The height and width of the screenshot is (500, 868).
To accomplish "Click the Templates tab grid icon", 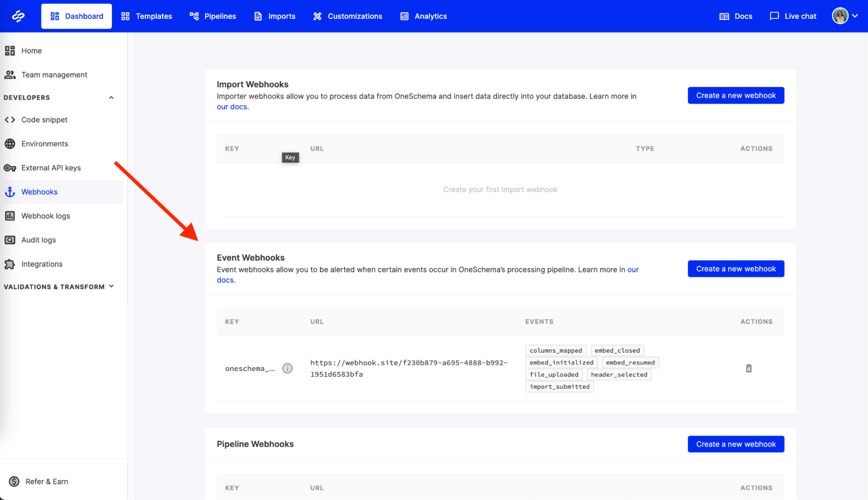I will tap(125, 16).
